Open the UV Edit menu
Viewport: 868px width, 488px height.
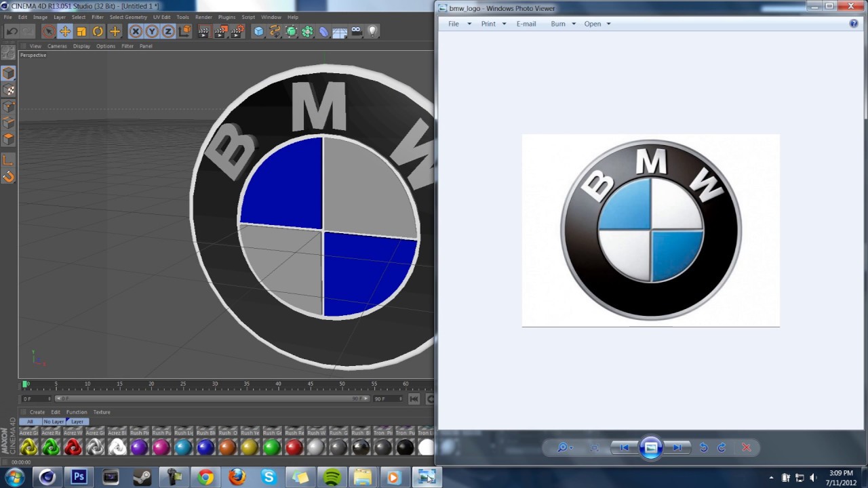(161, 17)
